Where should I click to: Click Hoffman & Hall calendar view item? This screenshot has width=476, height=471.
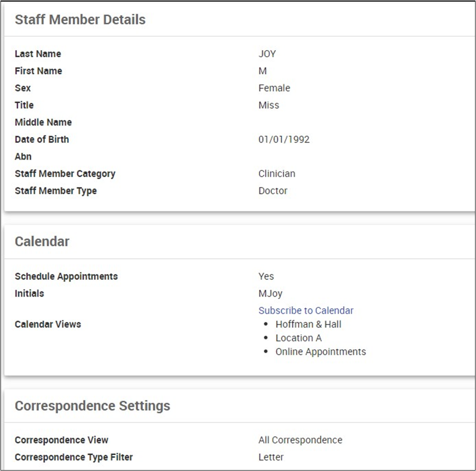point(308,324)
